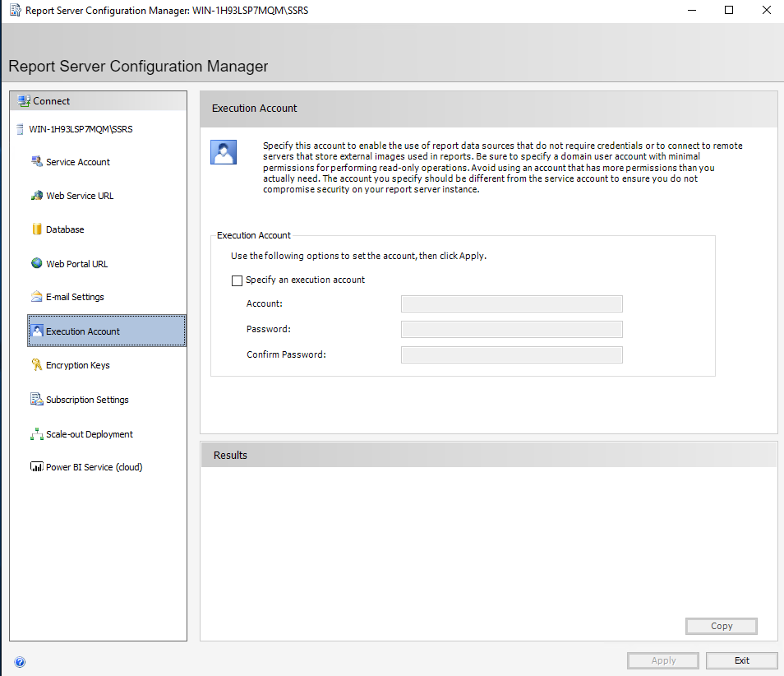Image resolution: width=784 pixels, height=676 pixels.
Task: Click the Copy button in Results
Action: pos(721,626)
